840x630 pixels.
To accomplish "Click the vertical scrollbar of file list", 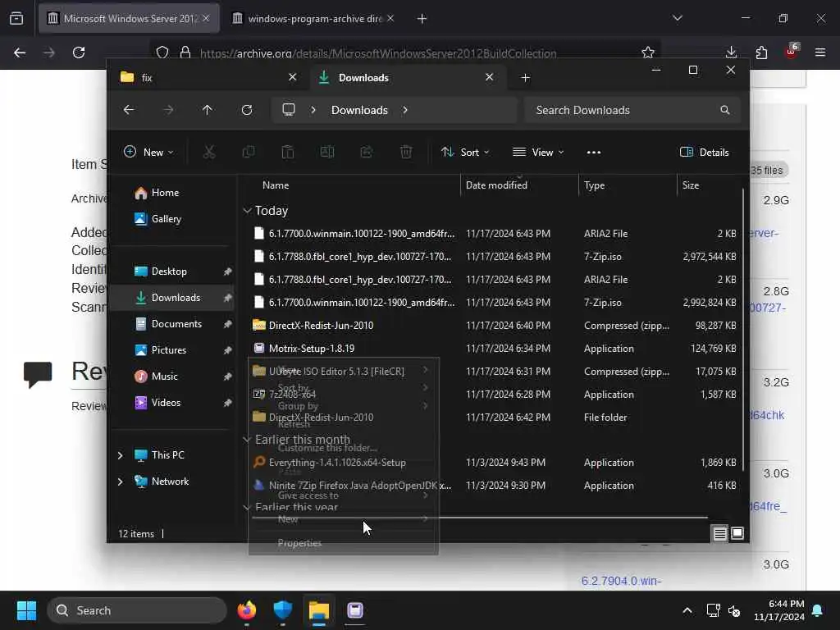I will tap(742, 330).
